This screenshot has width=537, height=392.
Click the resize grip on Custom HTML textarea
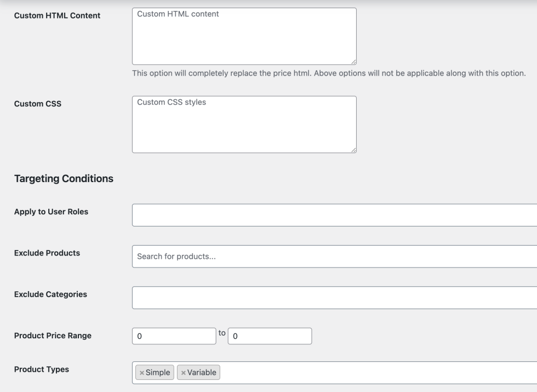pos(353,61)
